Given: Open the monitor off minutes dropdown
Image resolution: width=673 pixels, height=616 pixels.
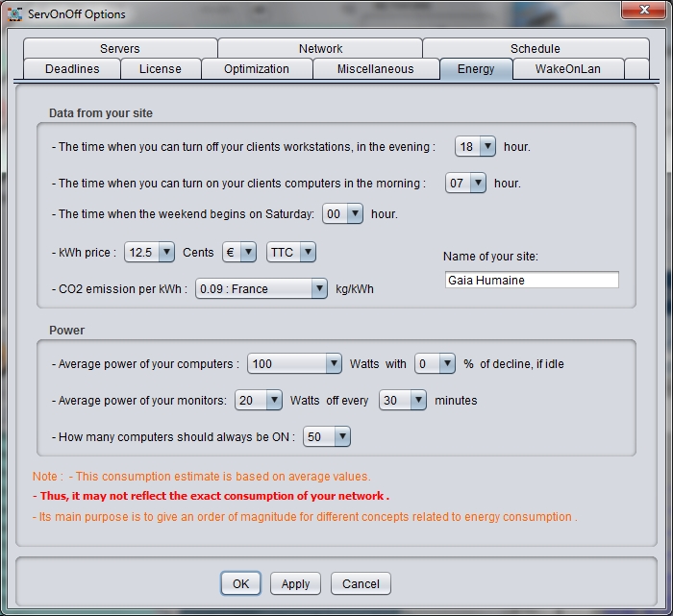Looking at the screenshot, I should click(402, 400).
